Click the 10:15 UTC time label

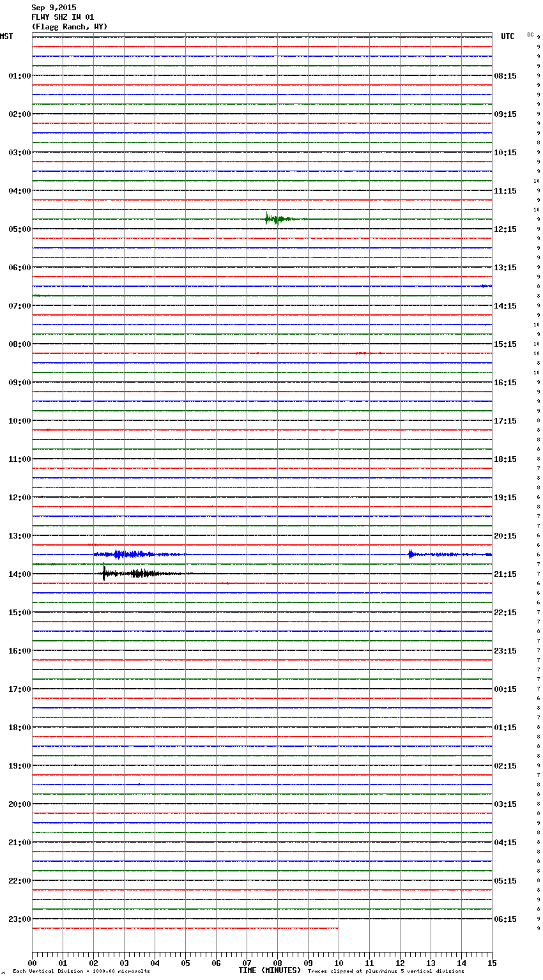point(505,153)
